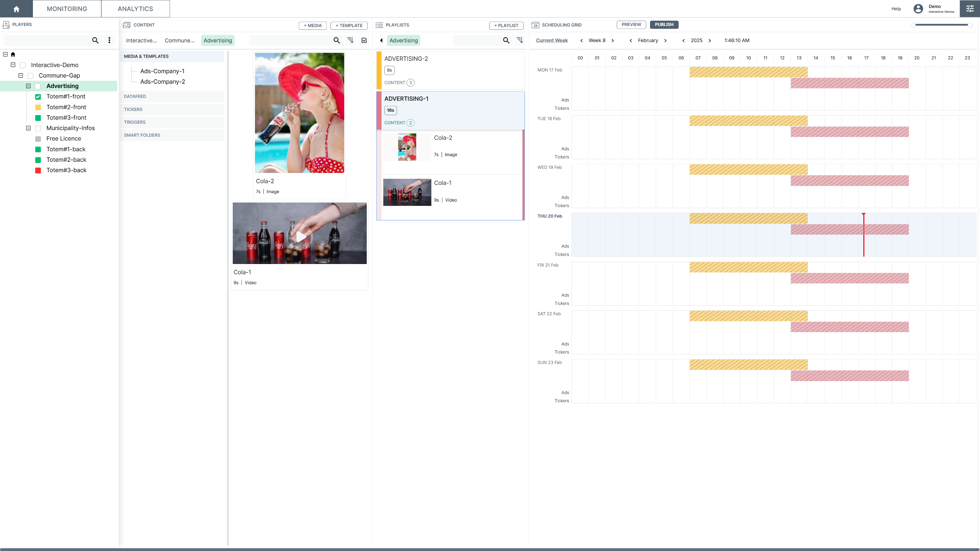Viewport: 980px width, 551px height.
Task: Open players three-dot options menu
Action: tap(109, 40)
